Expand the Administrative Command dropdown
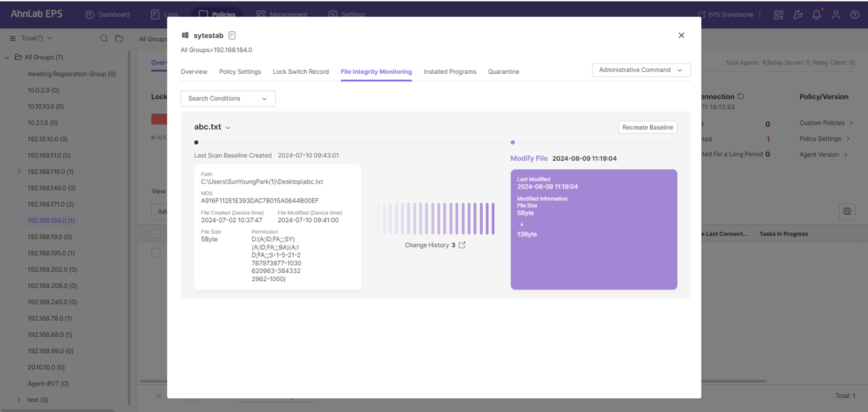 pos(641,70)
